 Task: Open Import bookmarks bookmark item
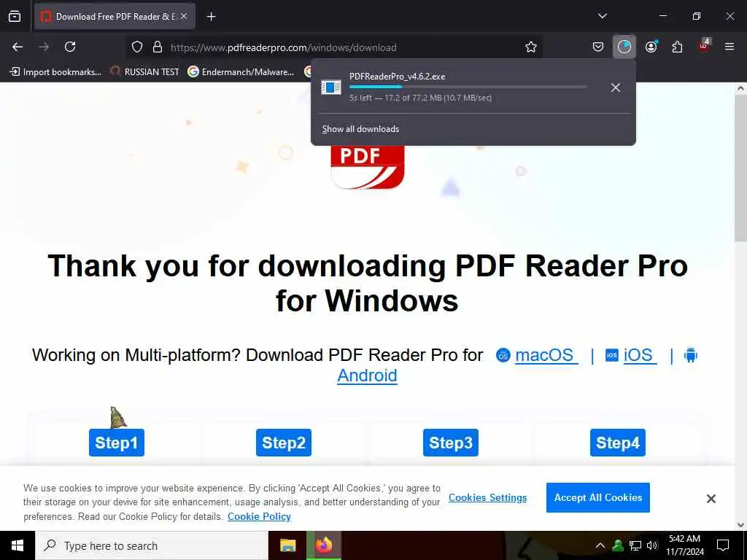click(55, 72)
